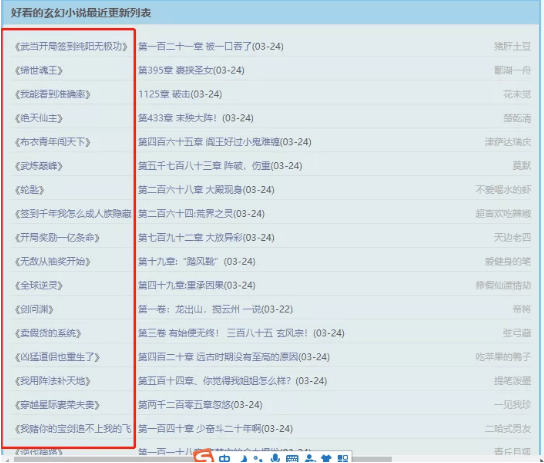Open chapter 第五千七百八十三章 阵破，伤重
Viewport: 544px width, 463px height.
tap(220, 166)
